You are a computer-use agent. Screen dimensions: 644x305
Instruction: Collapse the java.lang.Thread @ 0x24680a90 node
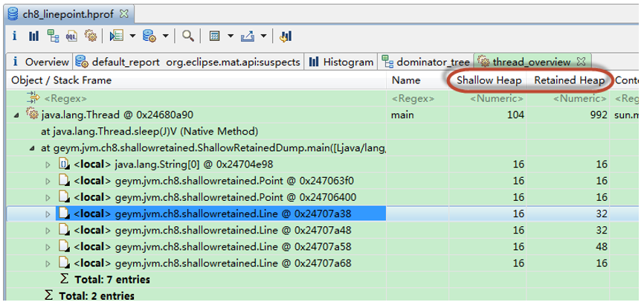click(x=17, y=115)
